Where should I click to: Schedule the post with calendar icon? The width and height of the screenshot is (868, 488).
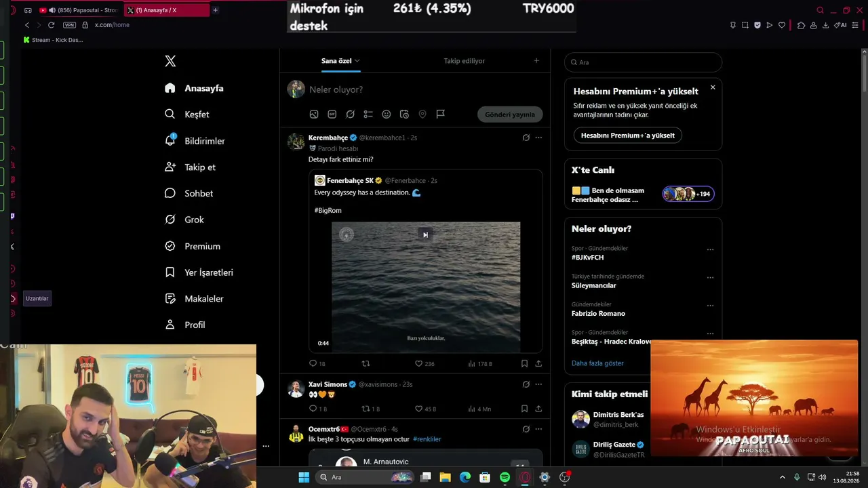(404, 115)
